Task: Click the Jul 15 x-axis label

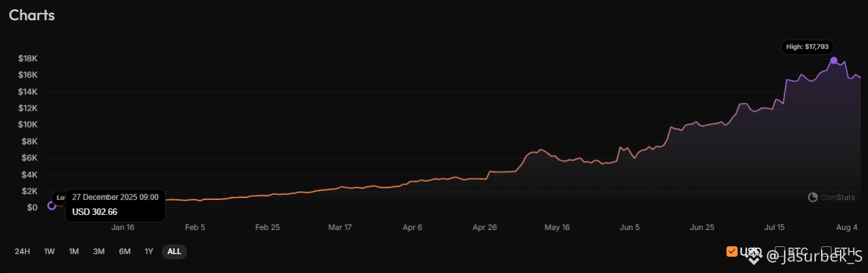Action: [774, 227]
